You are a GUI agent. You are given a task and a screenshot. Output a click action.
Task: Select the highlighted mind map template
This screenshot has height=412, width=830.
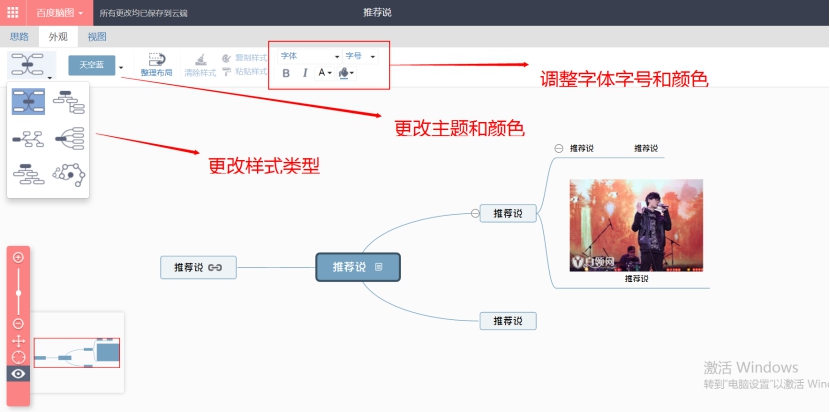(x=29, y=102)
